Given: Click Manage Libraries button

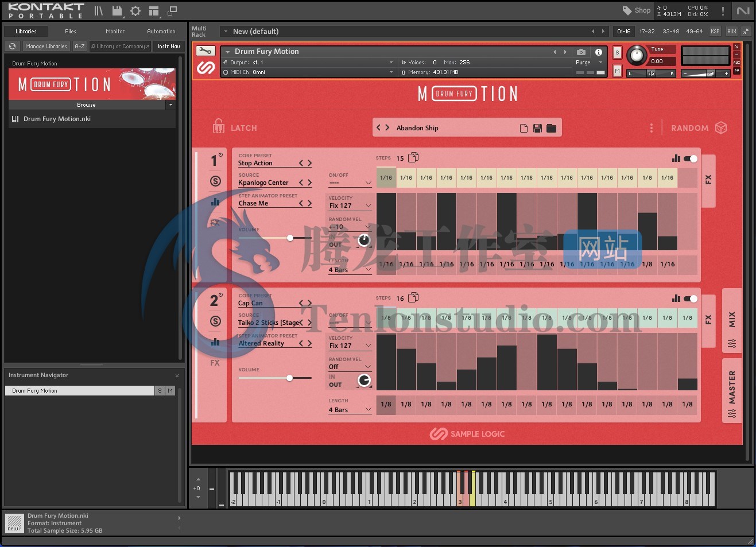Looking at the screenshot, I should point(46,46).
